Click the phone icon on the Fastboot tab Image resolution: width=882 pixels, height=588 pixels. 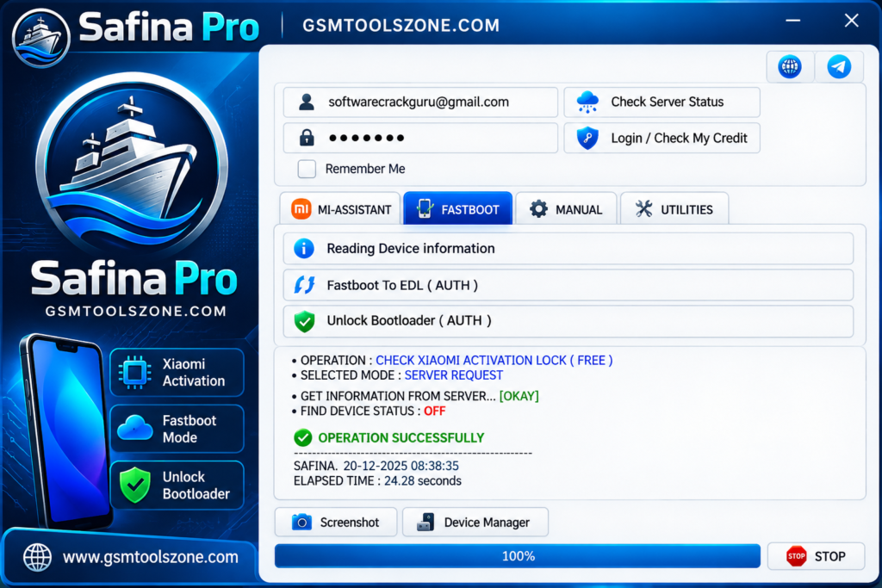coord(425,209)
